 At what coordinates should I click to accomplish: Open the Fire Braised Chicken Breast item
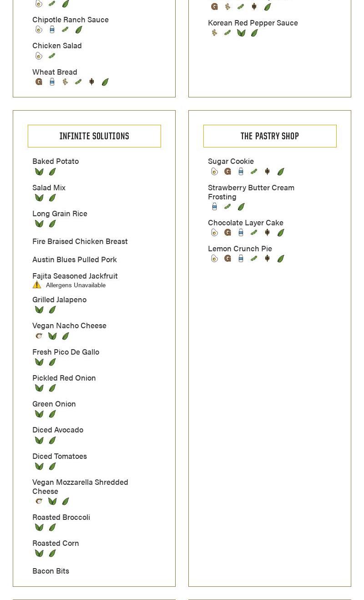click(80, 241)
